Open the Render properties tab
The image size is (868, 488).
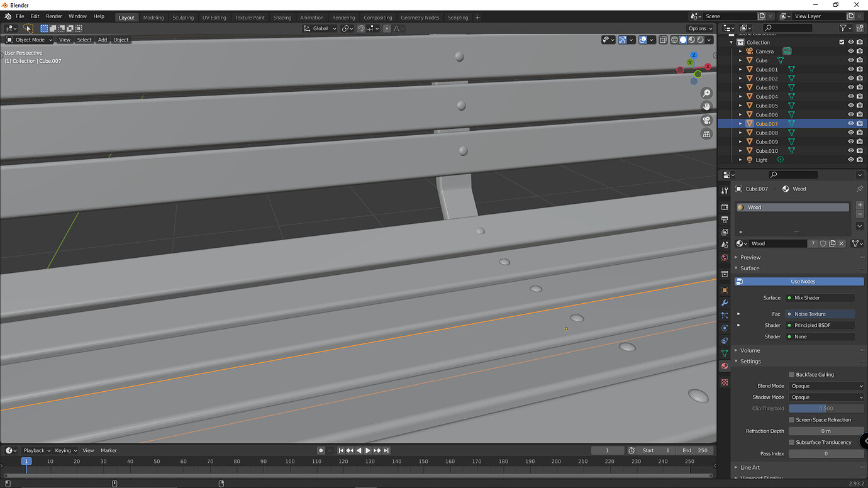[x=725, y=207]
